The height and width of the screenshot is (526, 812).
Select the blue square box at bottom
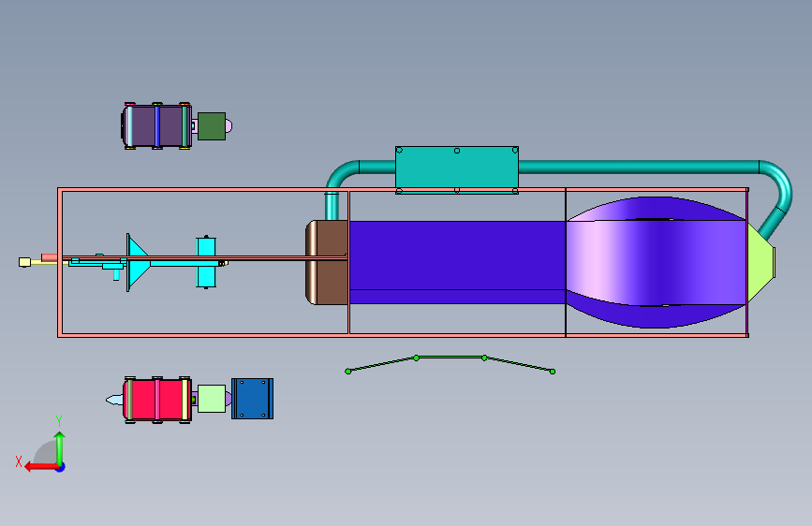point(252,399)
